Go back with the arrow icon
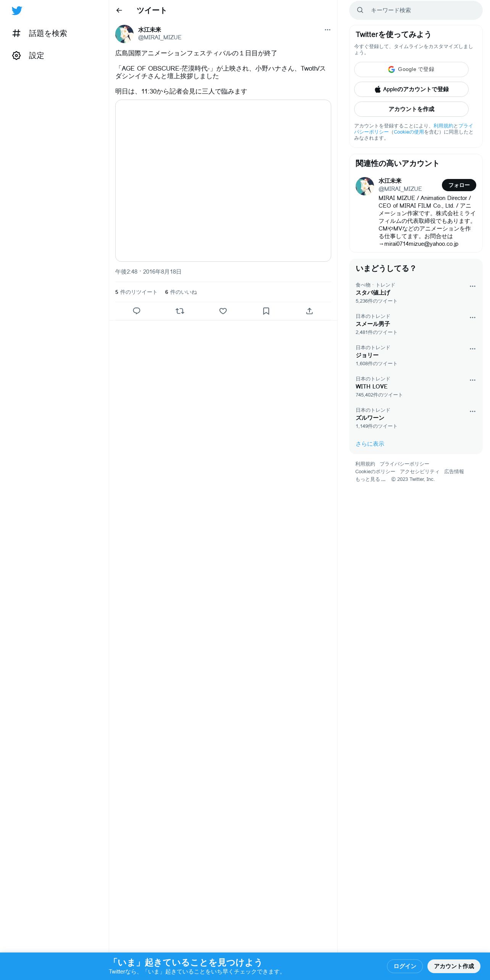The image size is (490, 980). coord(119,10)
